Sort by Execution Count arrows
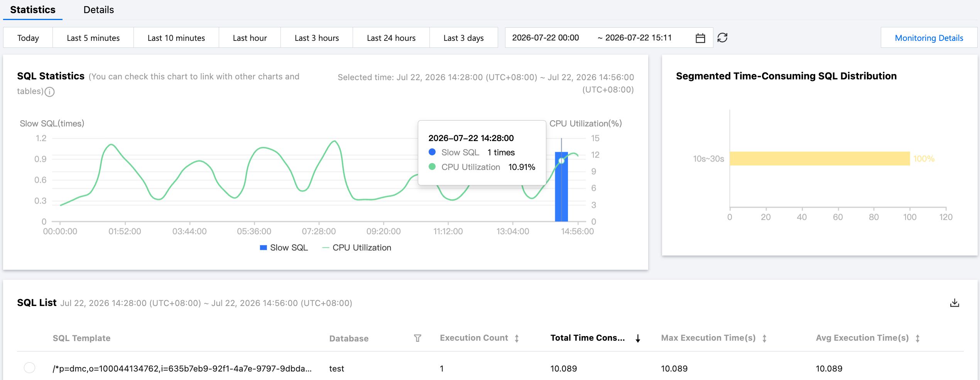 tap(517, 338)
